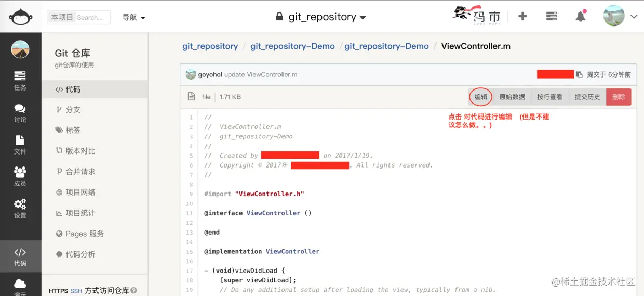Click the file document icon
The image size is (644, 296).
(191, 97)
